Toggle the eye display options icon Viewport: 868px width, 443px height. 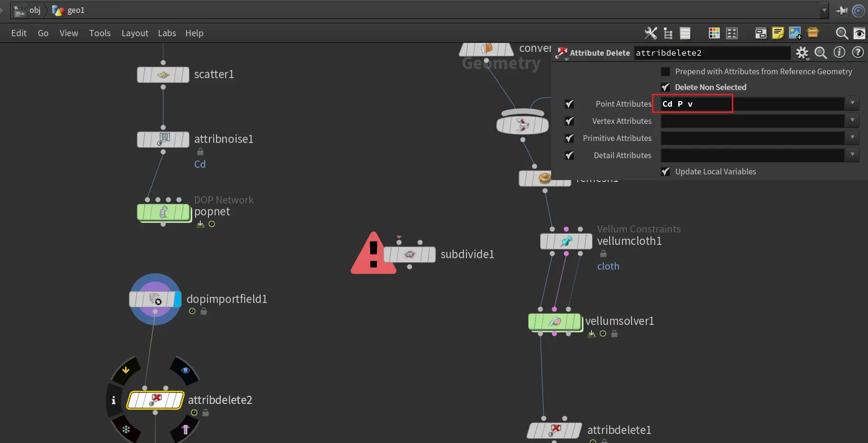(x=859, y=33)
